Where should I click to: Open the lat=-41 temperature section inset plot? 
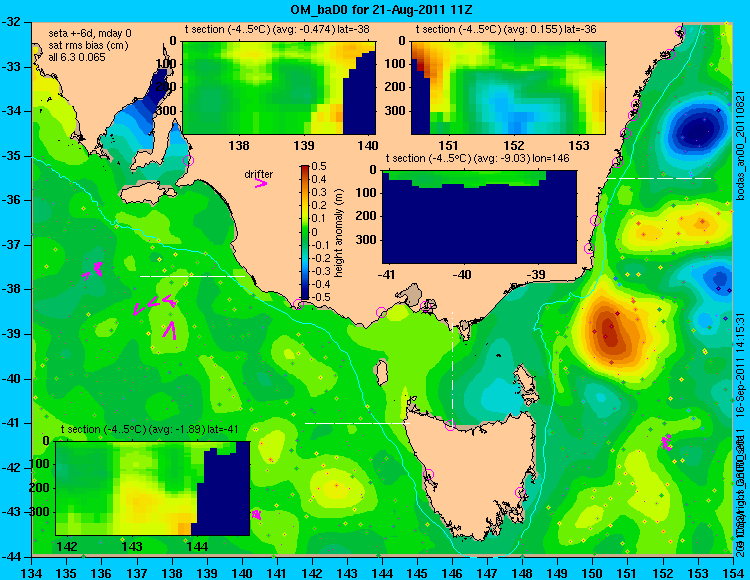pyautogui.click(x=153, y=488)
